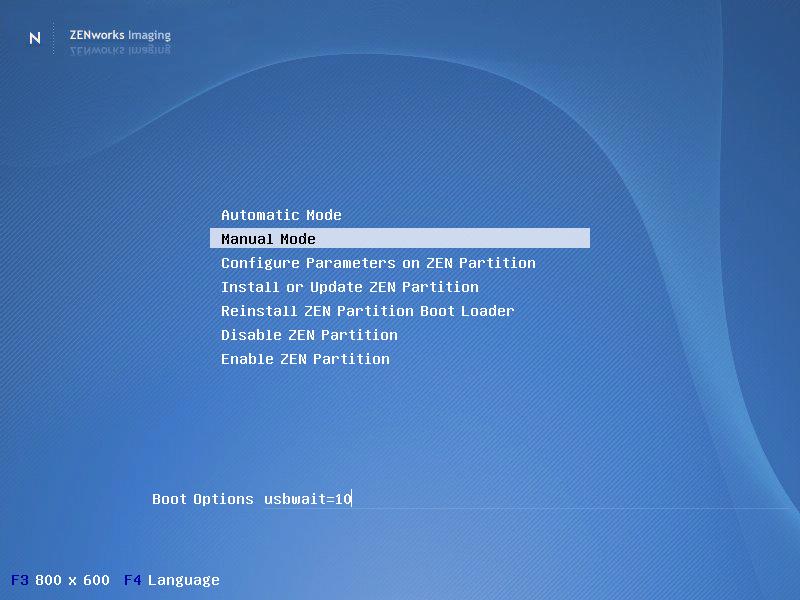Open the F4 Language option
The image size is (800, 600).
click(x=171, y=580)
